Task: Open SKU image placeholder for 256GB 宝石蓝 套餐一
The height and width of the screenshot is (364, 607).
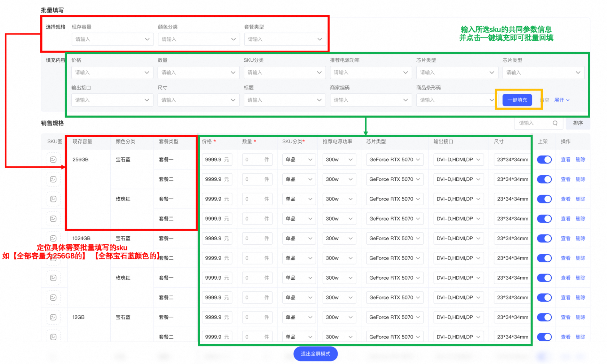Action: pos(53,159)
